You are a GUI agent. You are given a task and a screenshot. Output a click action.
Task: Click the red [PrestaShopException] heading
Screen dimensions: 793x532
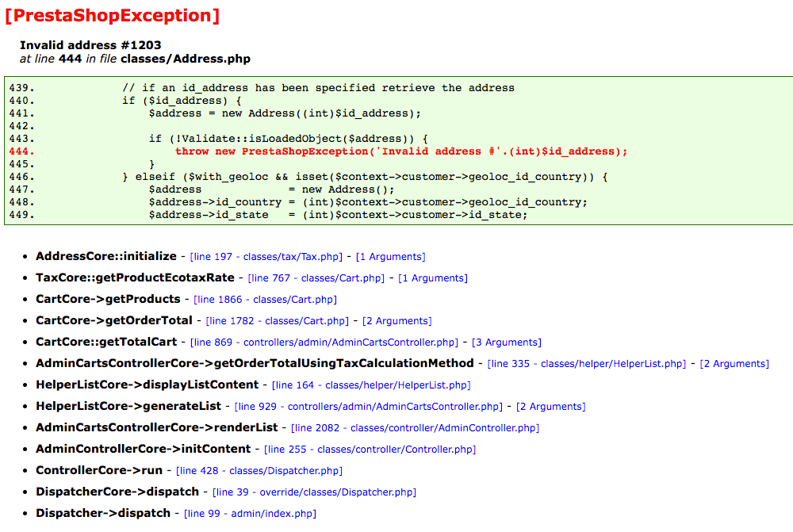pos(113,15)
